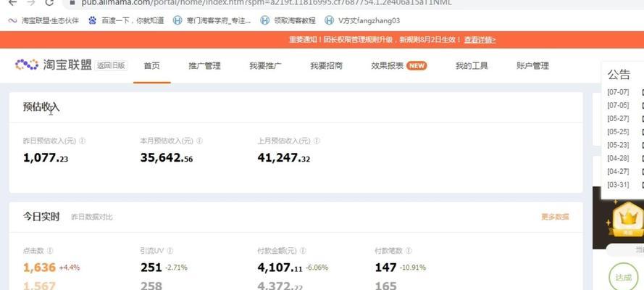
Task: Click info icon next to 点击数
Action: tap(50, 250)
